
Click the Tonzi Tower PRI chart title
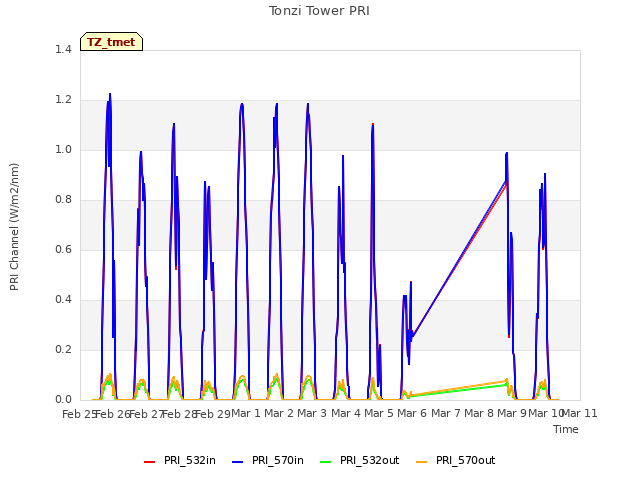pyautogui.click(x=319, y=11)
